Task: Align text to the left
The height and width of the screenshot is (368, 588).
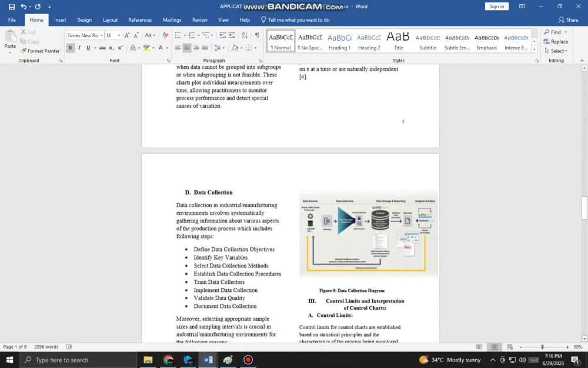Action: tap(178, 48)
